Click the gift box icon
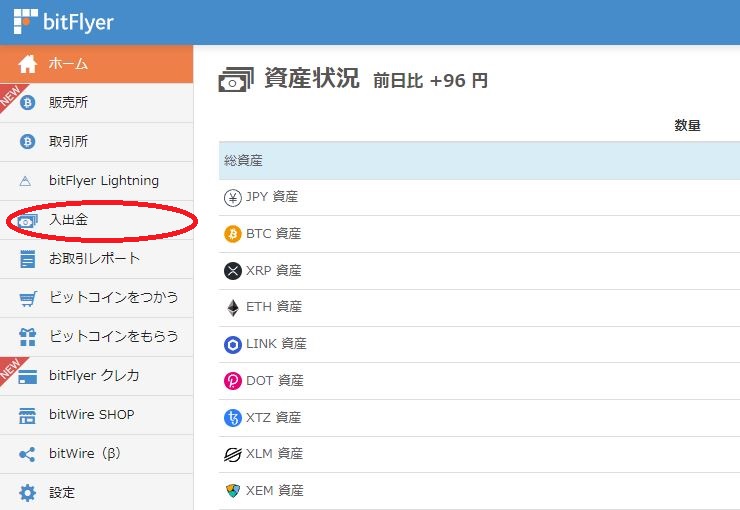Viewport: 740px width, 510px height. (27, 337)
